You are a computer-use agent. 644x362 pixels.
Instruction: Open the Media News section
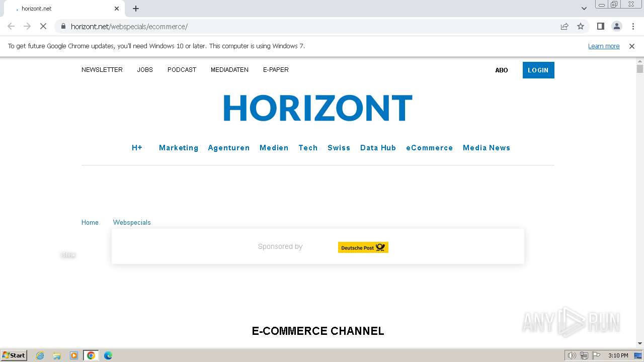point(487,148)
